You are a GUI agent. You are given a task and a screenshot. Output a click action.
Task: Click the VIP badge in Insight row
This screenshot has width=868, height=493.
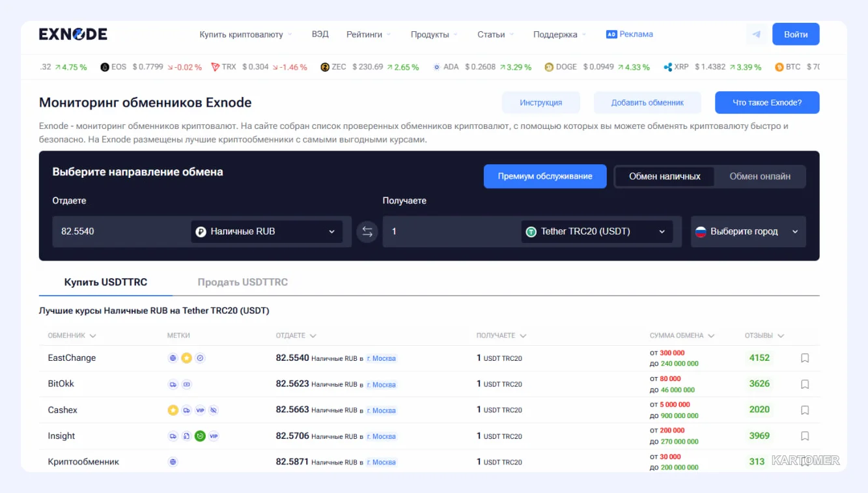(214, 436)
